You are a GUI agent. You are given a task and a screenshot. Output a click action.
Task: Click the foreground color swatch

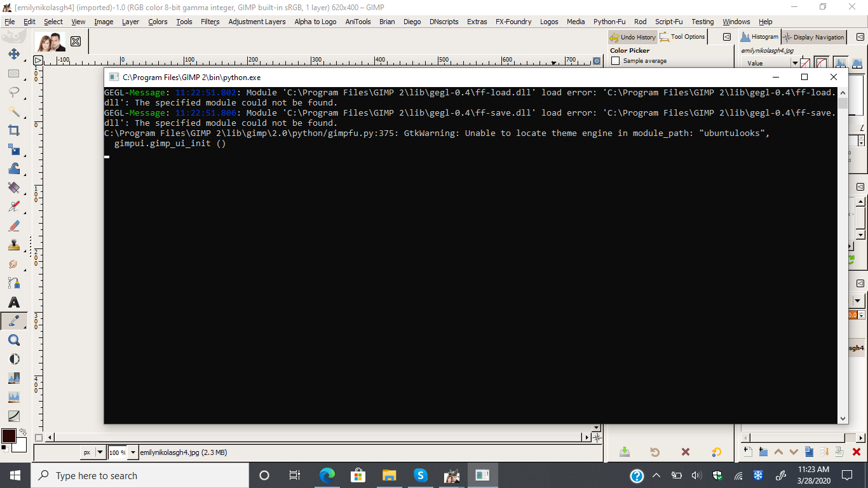pyautogui.click(x=8, y=436)
